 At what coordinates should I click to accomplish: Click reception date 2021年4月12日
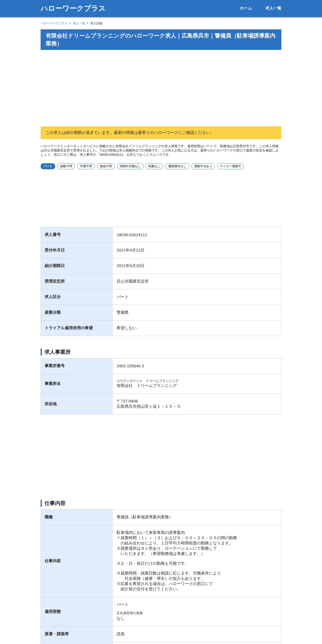[x=130, y=250]
